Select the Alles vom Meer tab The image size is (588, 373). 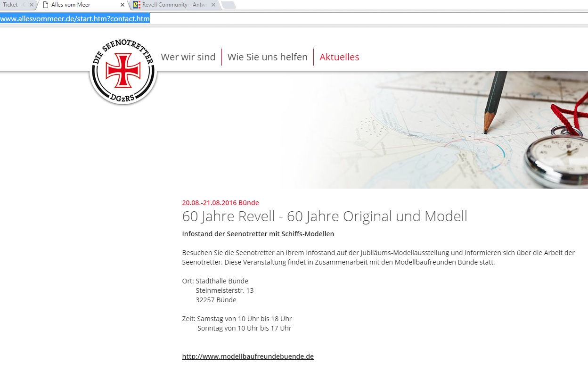point(75,5)
